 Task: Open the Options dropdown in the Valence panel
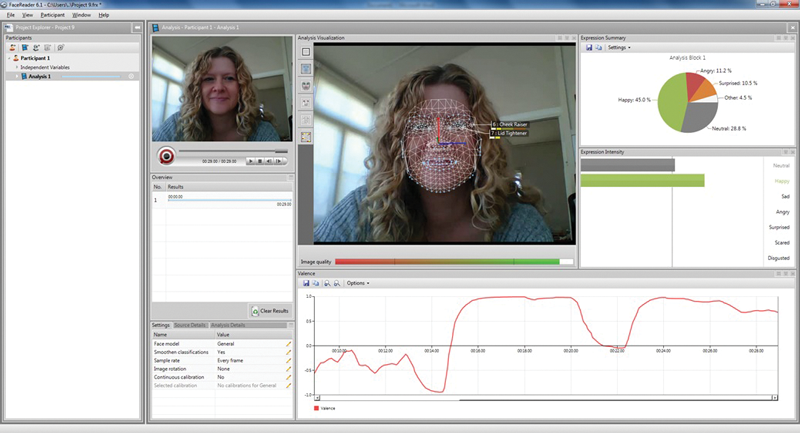point(357,283)
